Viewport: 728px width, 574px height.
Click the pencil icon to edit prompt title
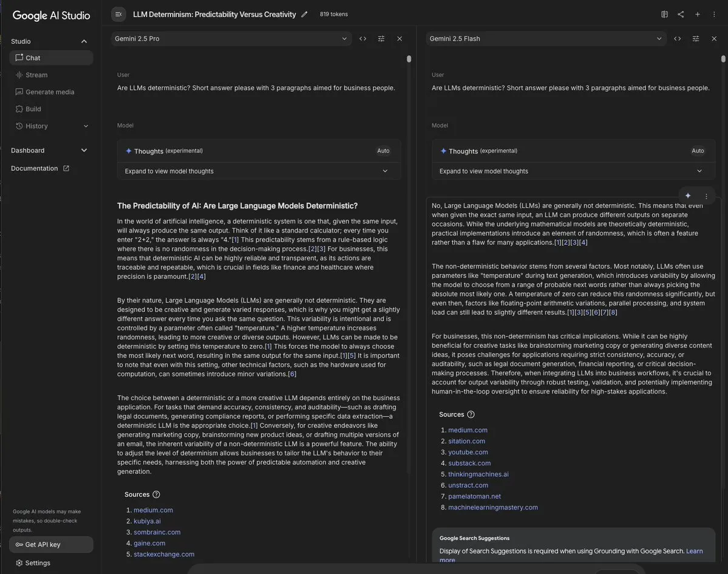(304, 15)
